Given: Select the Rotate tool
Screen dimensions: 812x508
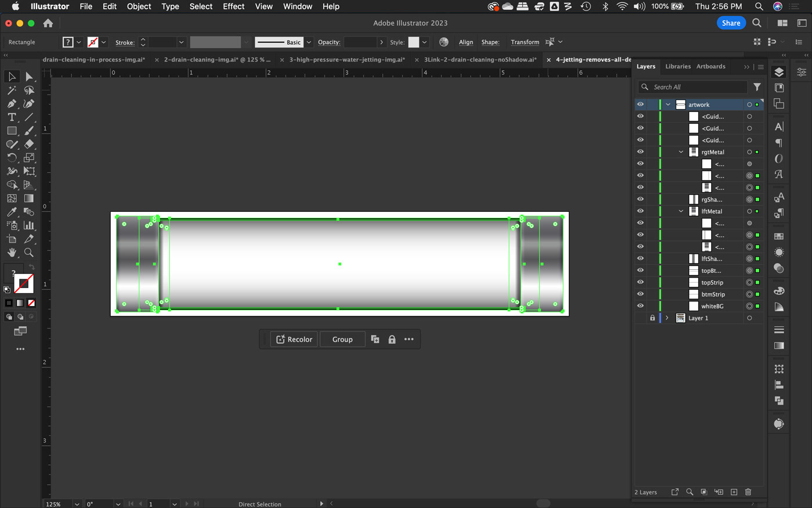Looking at the screenshot, I should tap(12, 157).
